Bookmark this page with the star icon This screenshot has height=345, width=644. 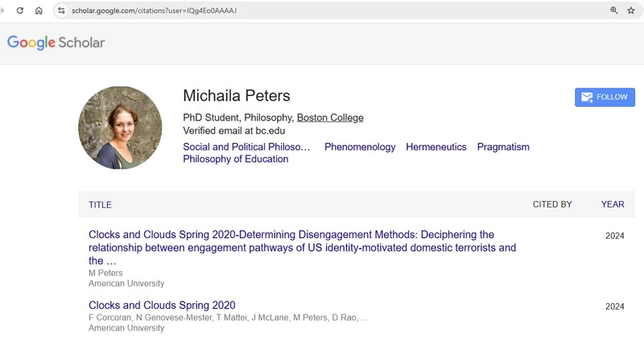631,10
